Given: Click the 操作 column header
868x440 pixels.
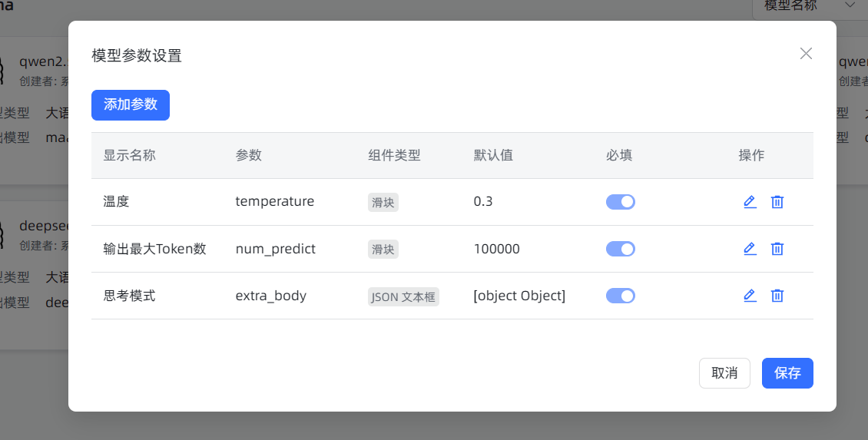Looking at the screenshot, I should [751, 155].
